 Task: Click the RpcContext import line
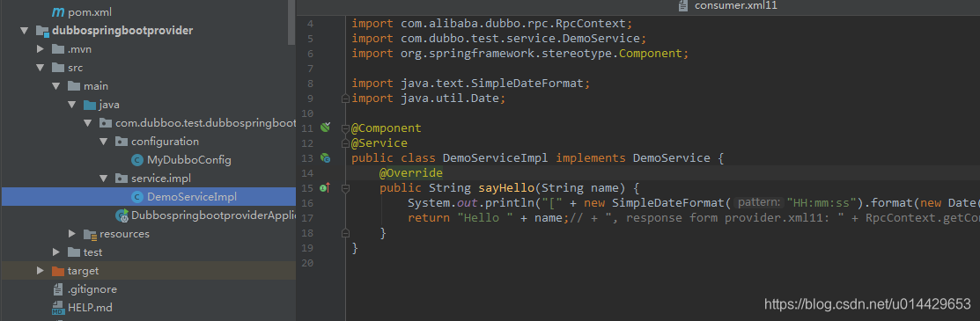pos(492,24)
